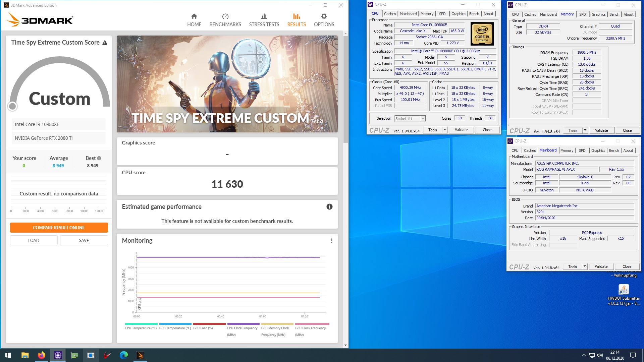Viewport: 644px width, 362px height.
Task: Click LOAD button in 3DMark
Action: tap(34, 240)
